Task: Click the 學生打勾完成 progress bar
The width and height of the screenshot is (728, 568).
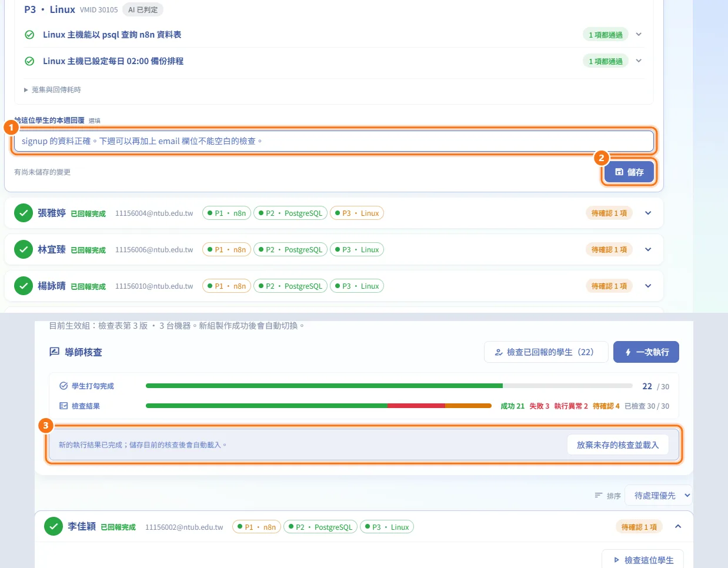Action: tap(389, 386)
